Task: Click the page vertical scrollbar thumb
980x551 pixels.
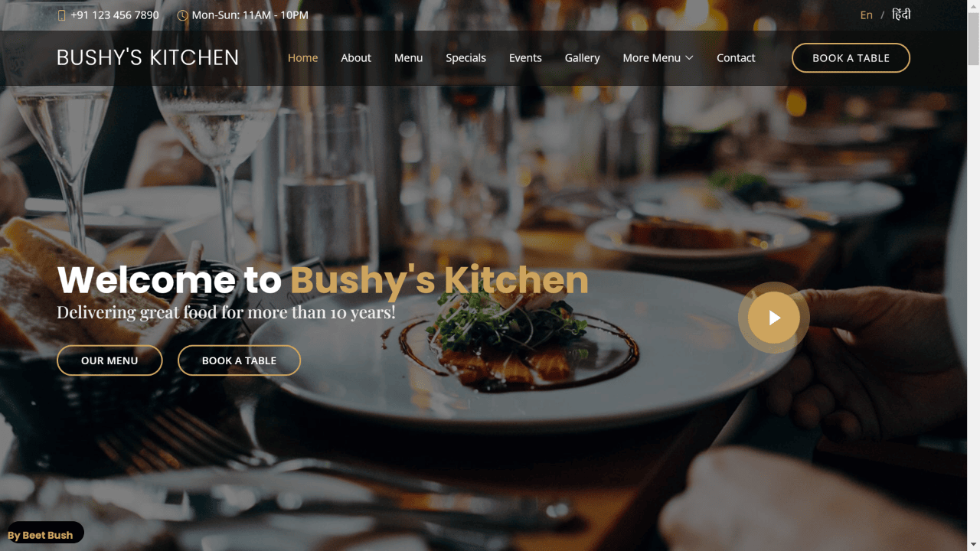Action: tap(974, 38)
